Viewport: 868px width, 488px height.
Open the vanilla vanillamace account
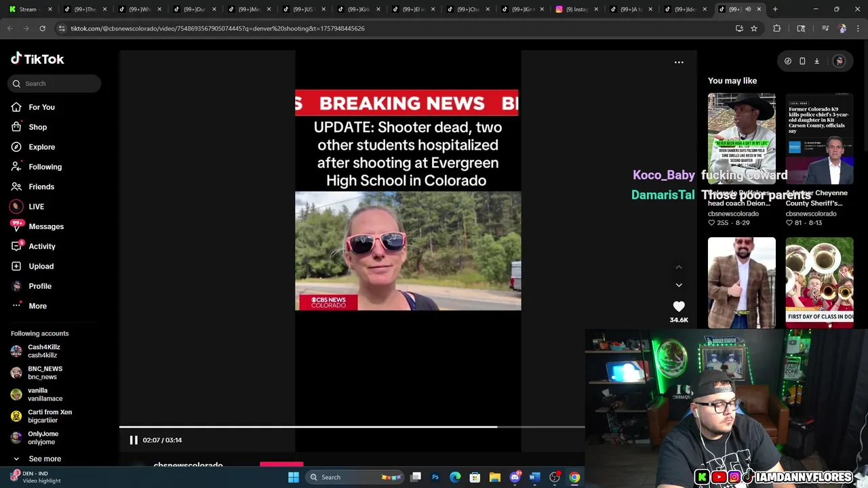(45, 394)
